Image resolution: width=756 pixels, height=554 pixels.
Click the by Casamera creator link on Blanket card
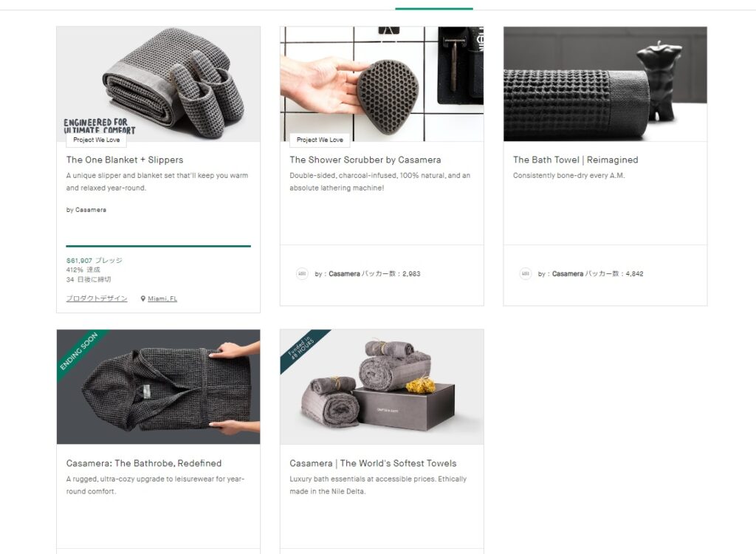pyautogui.click(x=86, y=210)
